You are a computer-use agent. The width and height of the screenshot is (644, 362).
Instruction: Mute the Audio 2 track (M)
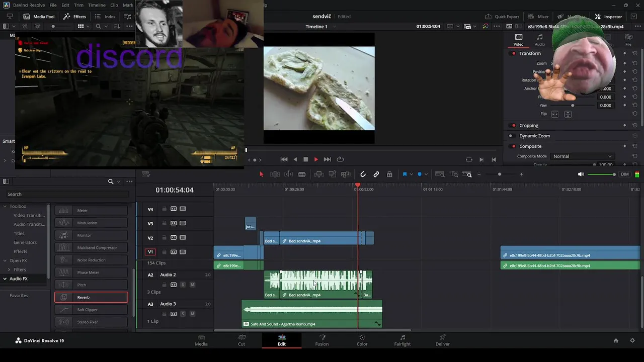(192, 285)
